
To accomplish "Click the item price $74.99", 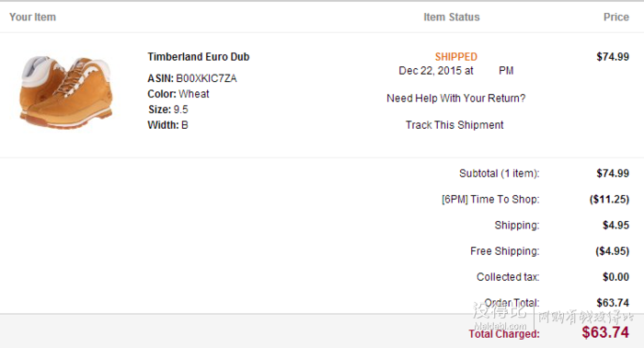I will (x=613, y=57).
